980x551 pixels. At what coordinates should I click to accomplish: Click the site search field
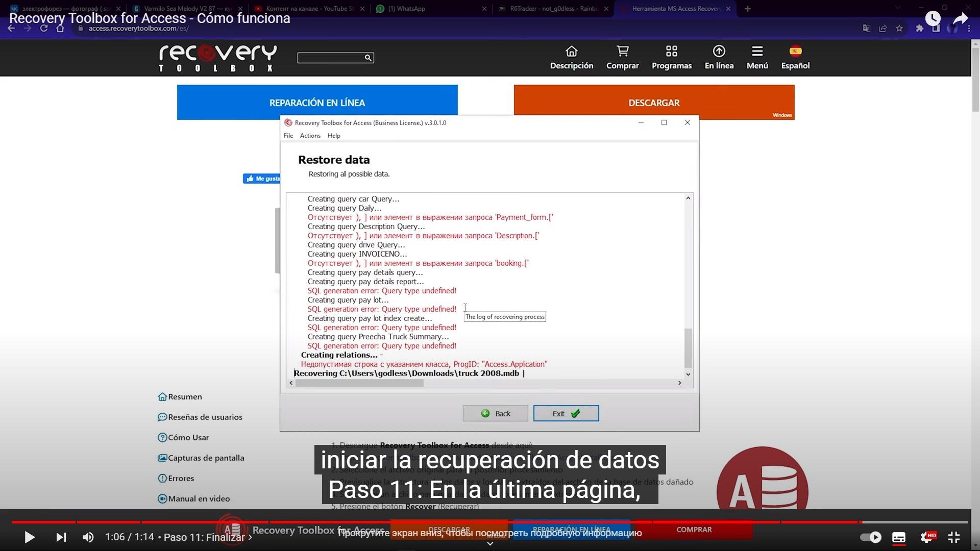pos(331,58)
